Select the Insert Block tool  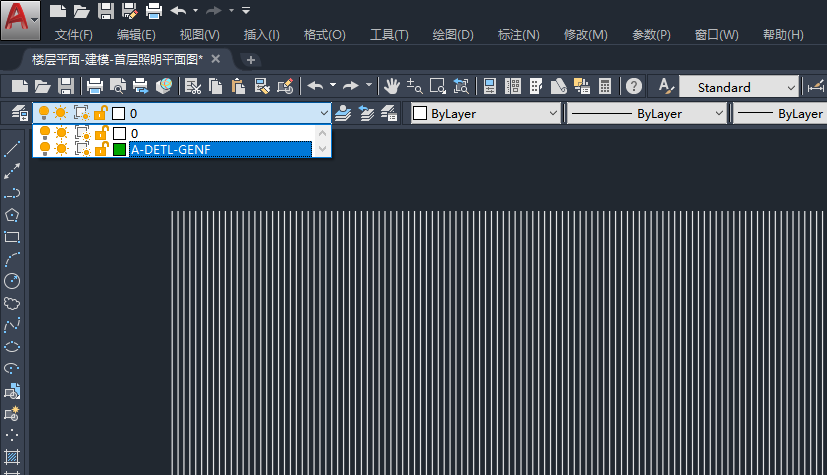click(x=12, y=391)
